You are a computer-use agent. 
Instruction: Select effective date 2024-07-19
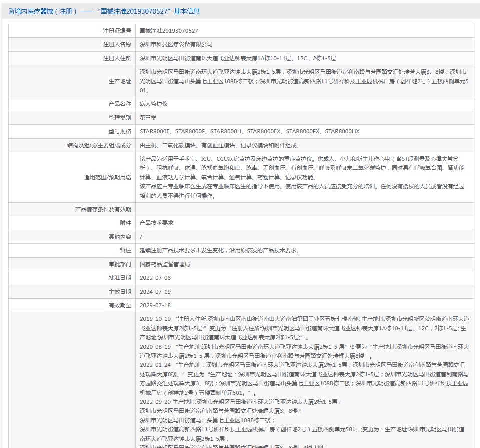(x=155, y=291)
